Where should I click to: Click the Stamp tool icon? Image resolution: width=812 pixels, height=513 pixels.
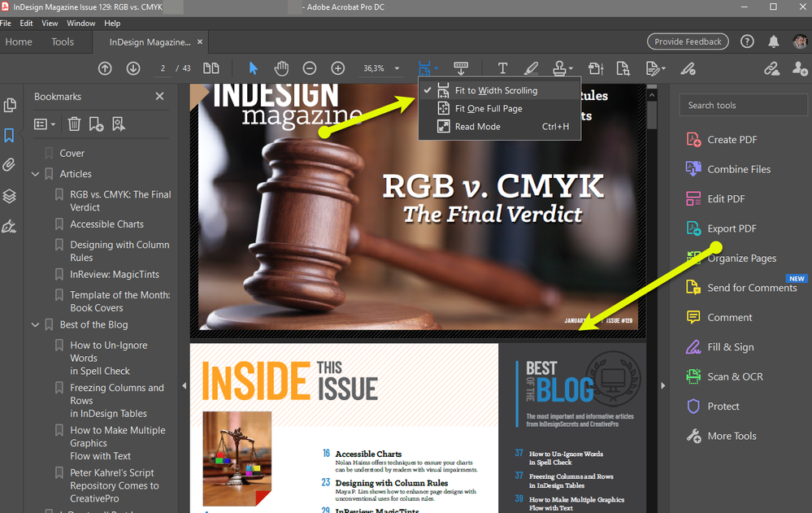tap(559, 68)
